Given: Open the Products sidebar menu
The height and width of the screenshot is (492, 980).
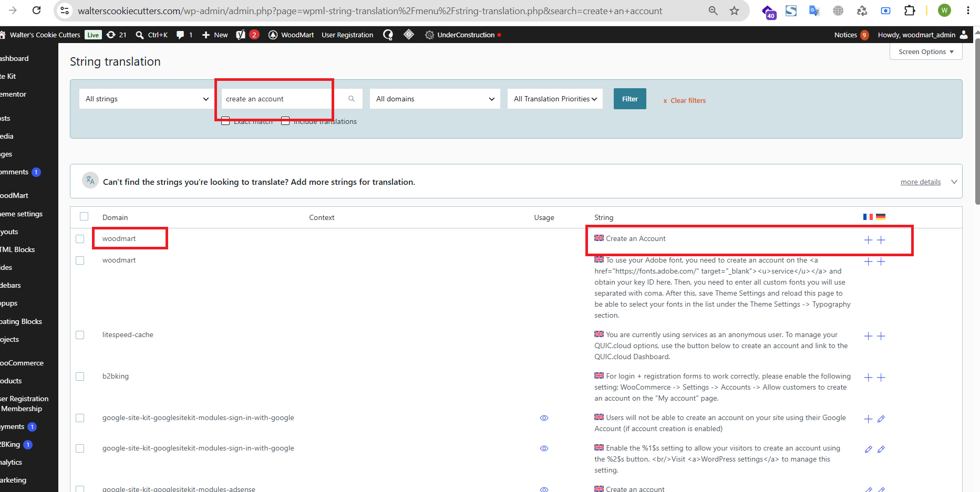Looking at the screenshot, I should 12,381.
